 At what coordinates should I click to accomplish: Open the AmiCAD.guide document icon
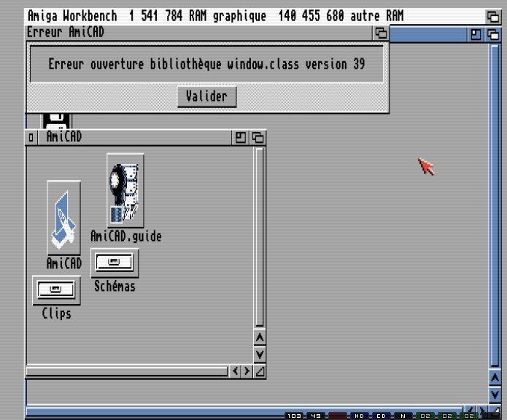pyautogui.click(x=125, y=189)
